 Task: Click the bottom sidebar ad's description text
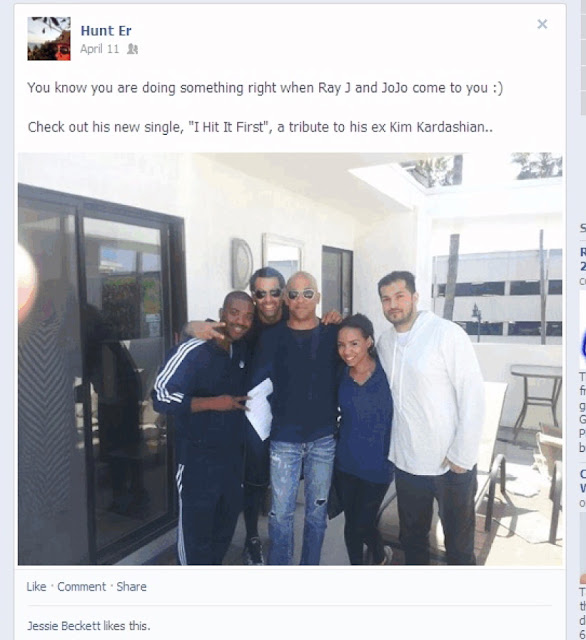pos(583,613)
